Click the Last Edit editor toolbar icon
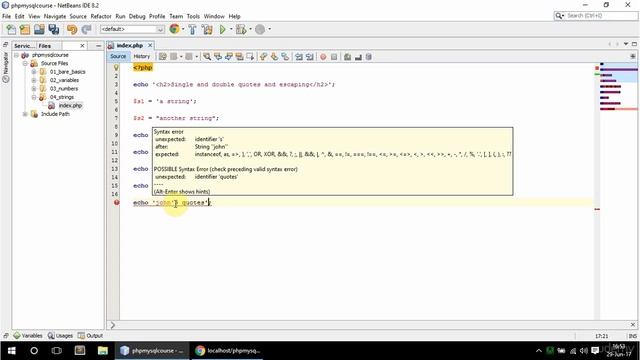This screenshot has height=360, width=640. coord(162,57)
